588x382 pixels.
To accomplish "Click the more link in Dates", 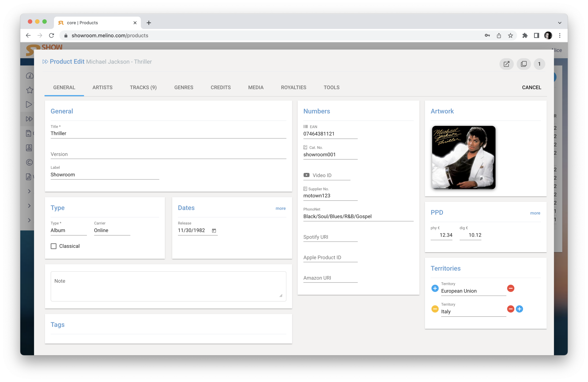I will [280, 209].
